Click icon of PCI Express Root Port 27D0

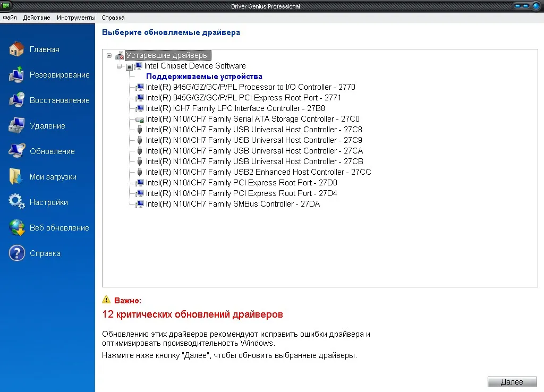140,183
